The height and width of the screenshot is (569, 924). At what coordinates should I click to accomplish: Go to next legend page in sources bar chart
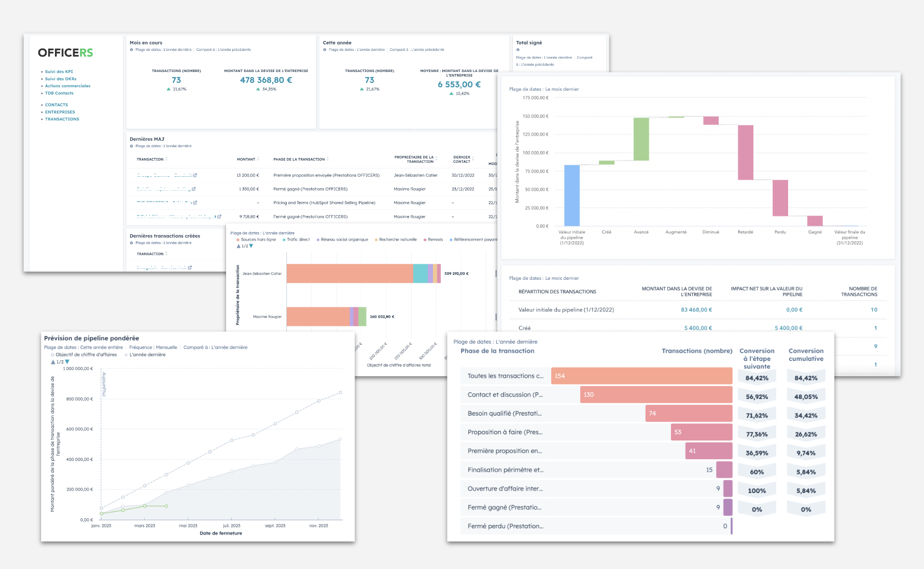251,246
